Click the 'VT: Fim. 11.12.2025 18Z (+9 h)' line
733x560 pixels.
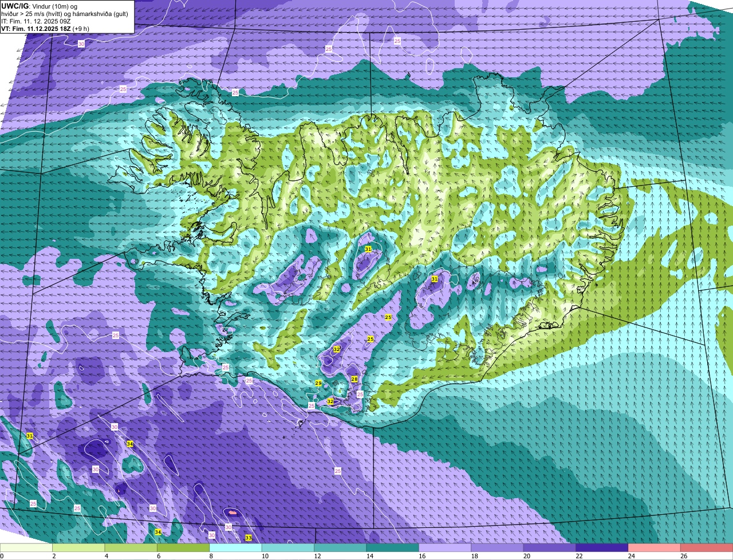[x=45, y=29]
